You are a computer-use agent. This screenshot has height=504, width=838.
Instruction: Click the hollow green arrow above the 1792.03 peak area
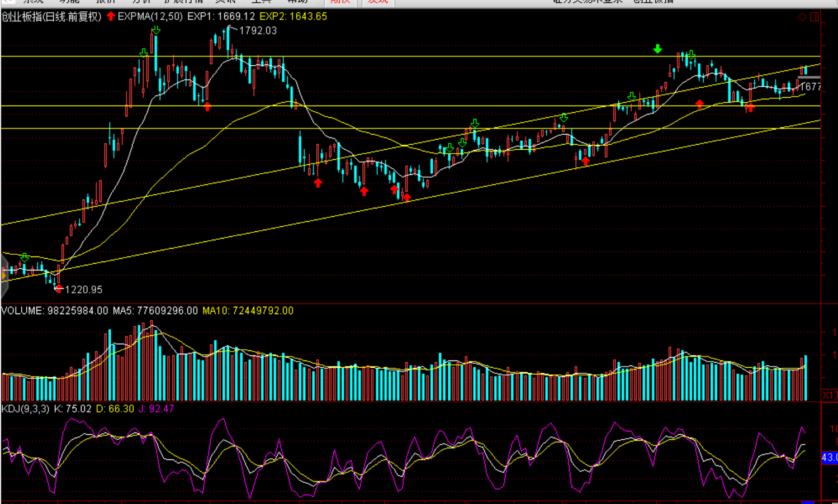coord(156,30)
